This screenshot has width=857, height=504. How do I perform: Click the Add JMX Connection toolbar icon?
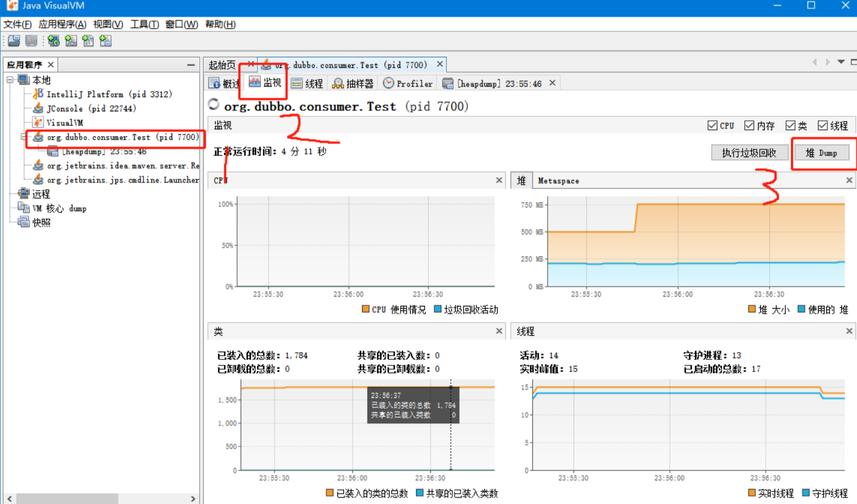[x=71, y=41]
